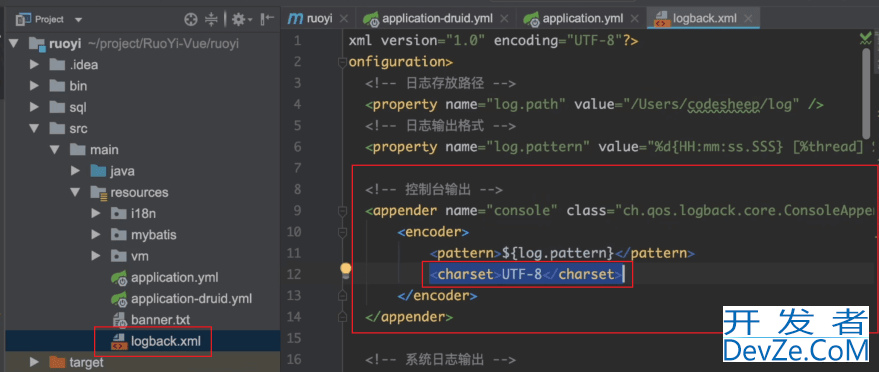Collapse the resources folder
Image resolution: width=879 pixels, height=372 pixels.
point(76,192)
